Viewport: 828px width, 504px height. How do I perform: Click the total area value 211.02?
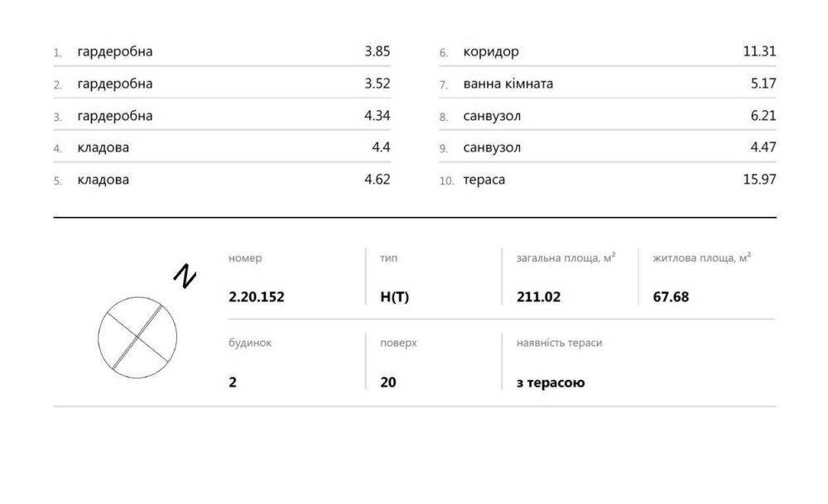(538, 297)
